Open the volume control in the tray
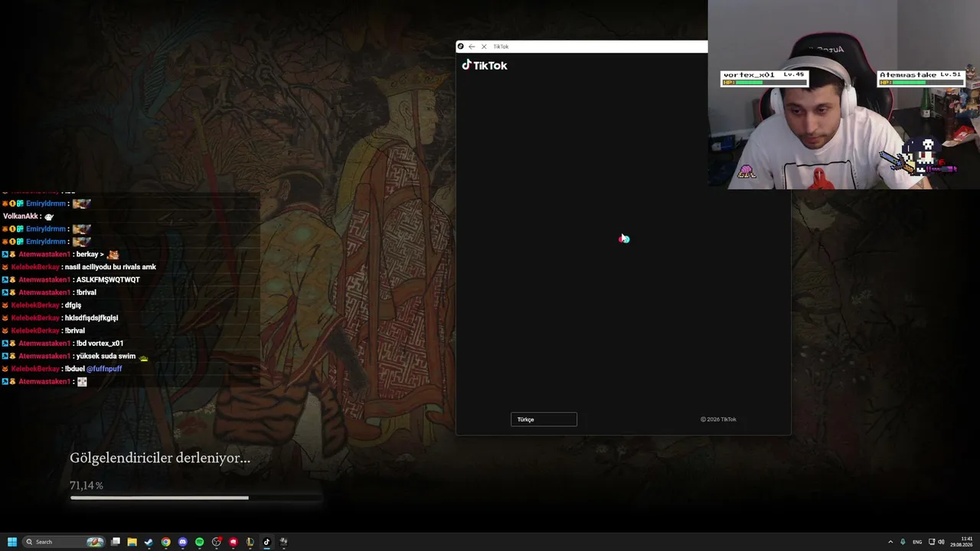The height and width of the screenshot is (551, 980). point(941,542)
